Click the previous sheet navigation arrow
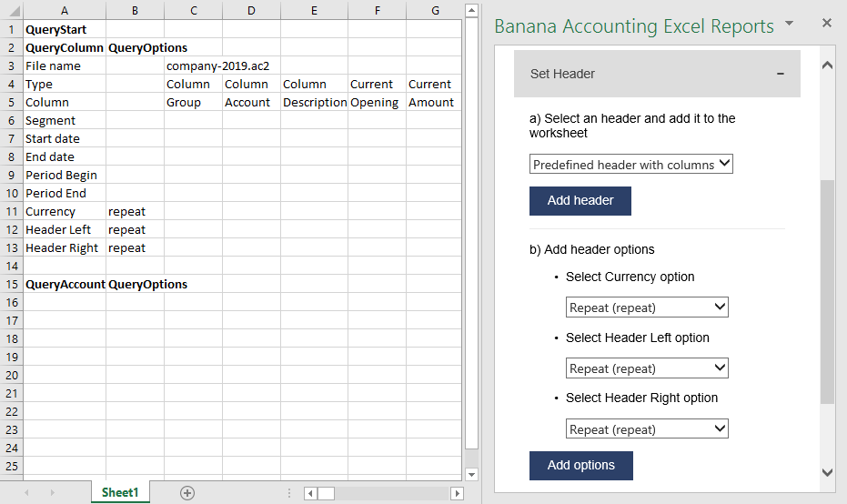This screenshot has width=847, height=504. pos(26,493)
